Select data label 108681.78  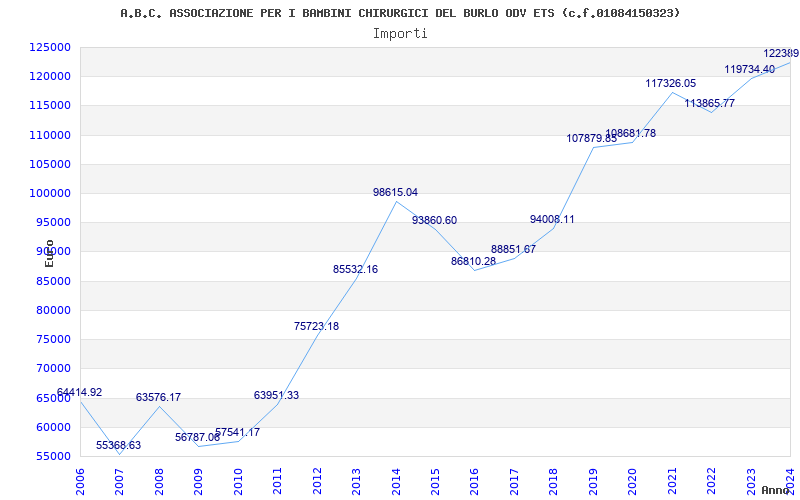(x=631, y=134)
